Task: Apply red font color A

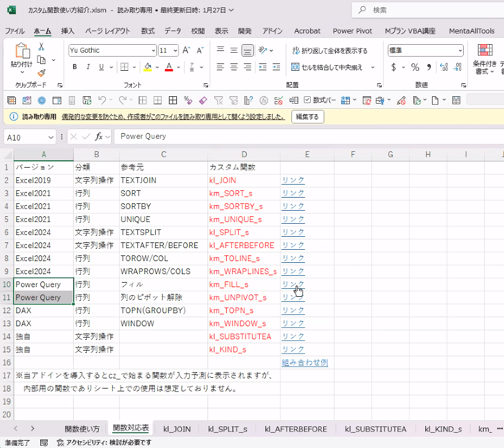Action: coord(169,67)
